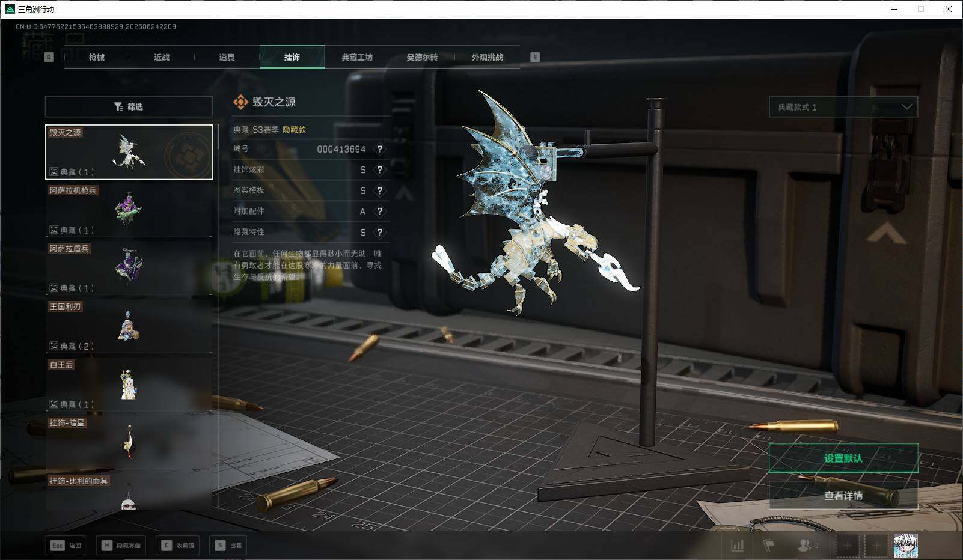The image size is (963, 560).
Task: View explanation for 隐藏特性 rating
Action: click(x=379, y=232)
